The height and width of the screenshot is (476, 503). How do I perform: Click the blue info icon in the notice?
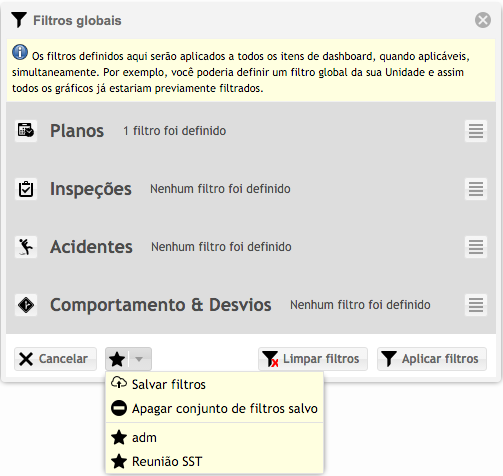[20, 52]
